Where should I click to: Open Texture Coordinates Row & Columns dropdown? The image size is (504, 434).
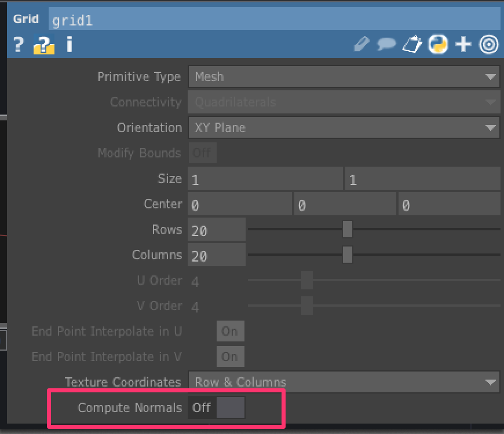(x=344, y=382)
